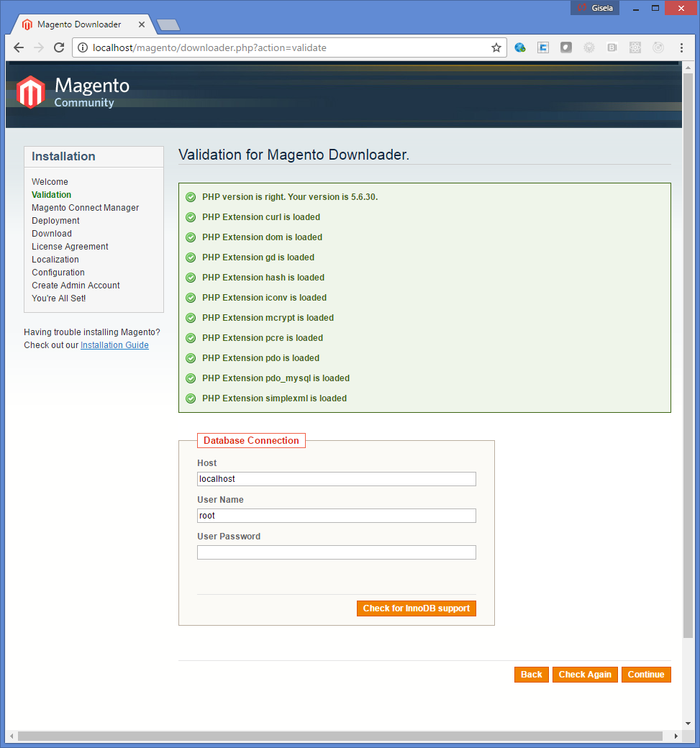Viewport: 700px width, 748px height.
Task: Open the Chrome three-dot menu
Action: pos(681,47)
